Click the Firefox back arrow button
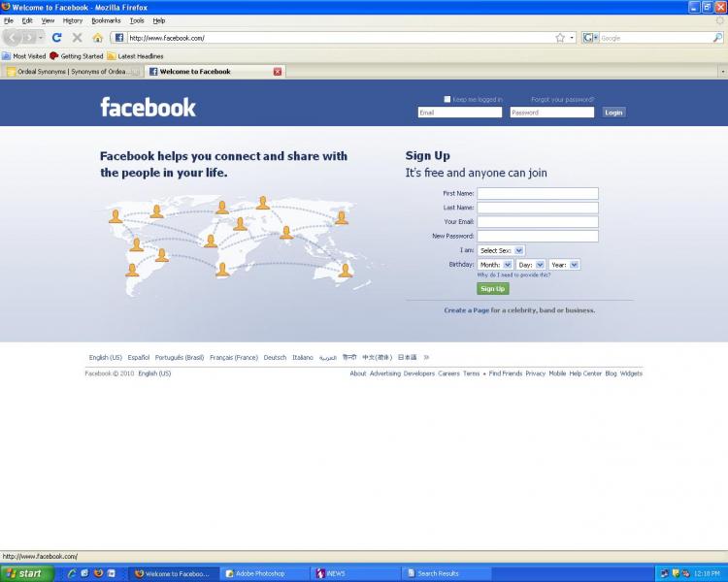The width and height of the screenshot is (728, 582). pos(13,38)
